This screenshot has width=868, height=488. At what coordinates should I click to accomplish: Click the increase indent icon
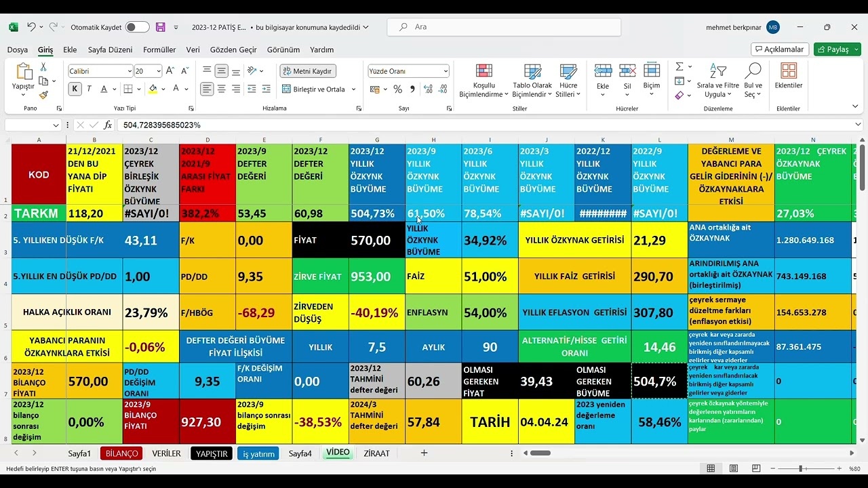[x=267, y=89]
